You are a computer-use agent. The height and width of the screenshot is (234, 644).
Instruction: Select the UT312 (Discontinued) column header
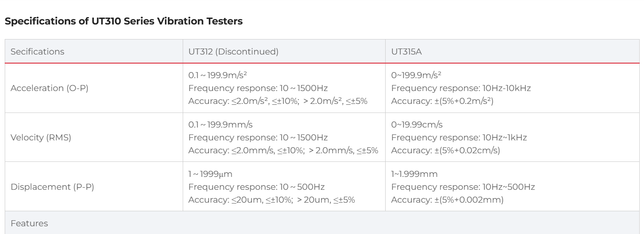pos(233,52)
